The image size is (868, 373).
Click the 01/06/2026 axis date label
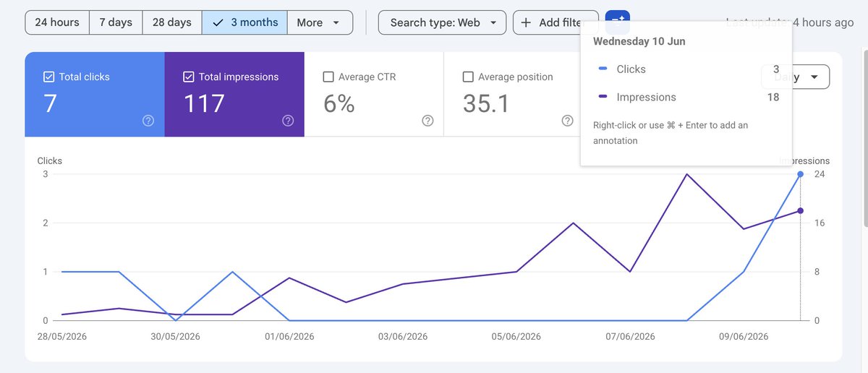289,337
